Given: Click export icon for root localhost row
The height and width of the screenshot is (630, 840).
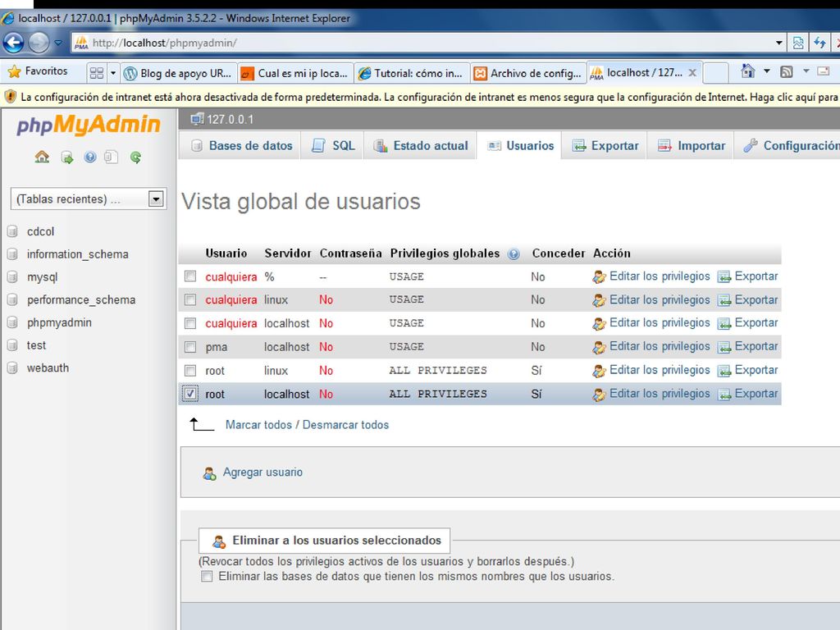Looking at the screenshot, I should point(724,395).
